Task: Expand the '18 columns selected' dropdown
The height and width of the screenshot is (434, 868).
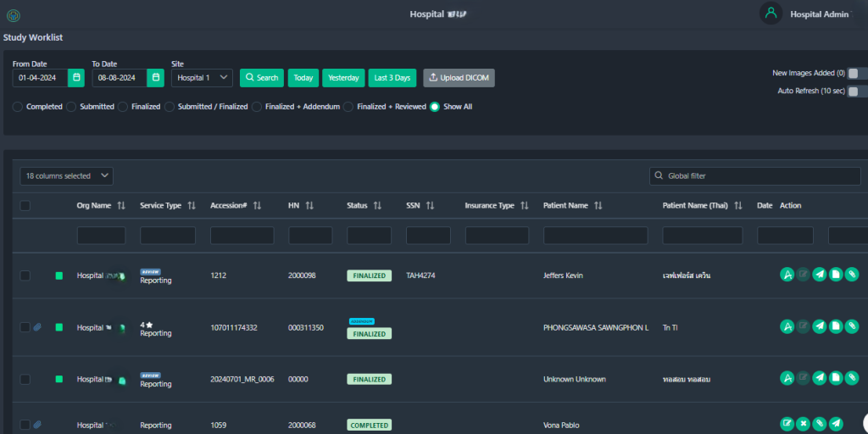Action: [x=66, y=176]
